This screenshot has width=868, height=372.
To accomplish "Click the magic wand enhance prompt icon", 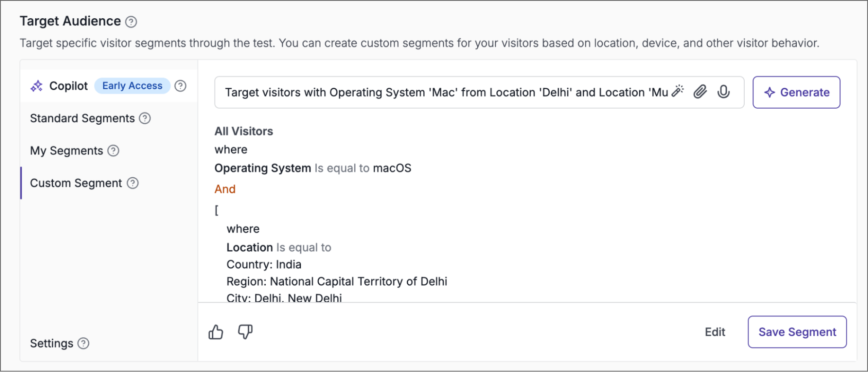I will pyautogui.click(x=677, y=91).
